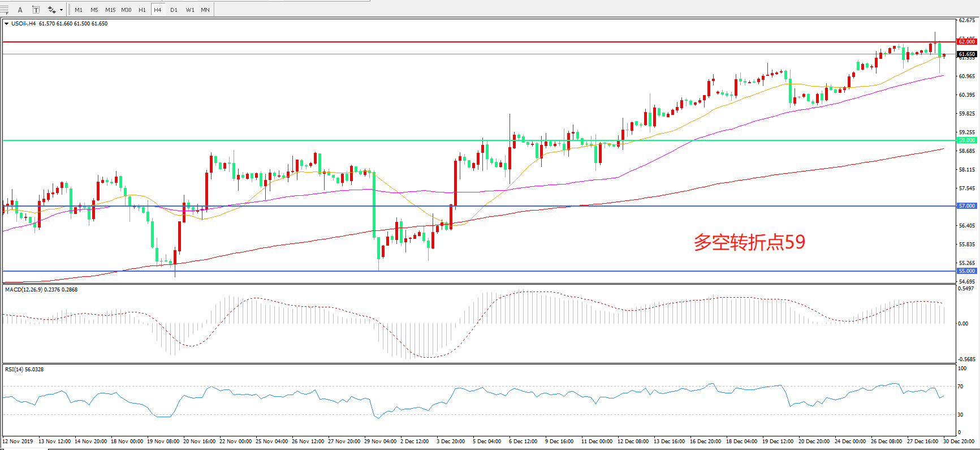
Task: Open the arrows tool dropdown arrow
Action: tap(61, 10)
